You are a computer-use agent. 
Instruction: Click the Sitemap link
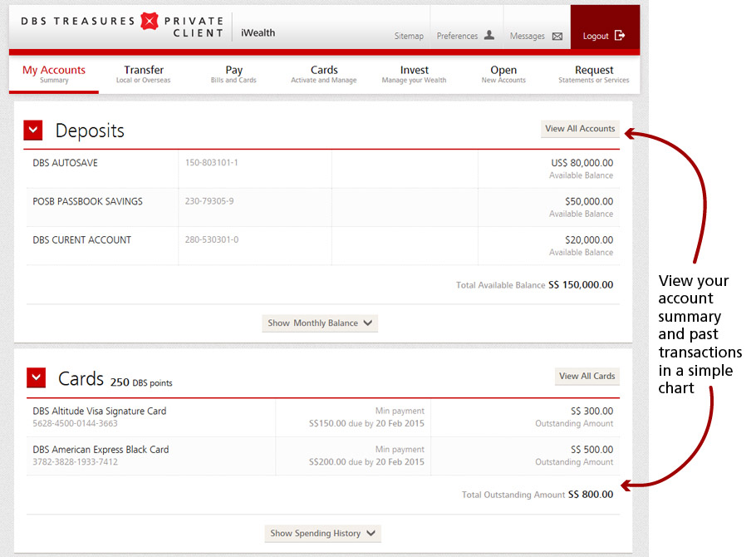[x=409, y=36]
